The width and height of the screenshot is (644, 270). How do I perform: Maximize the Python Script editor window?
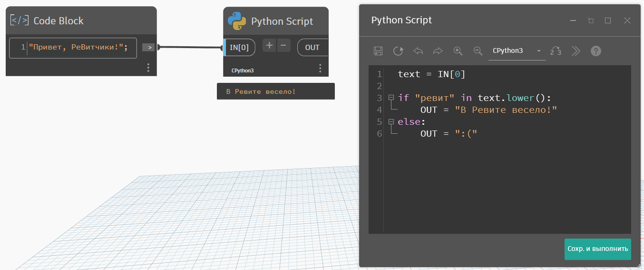(x=608, y=20)
